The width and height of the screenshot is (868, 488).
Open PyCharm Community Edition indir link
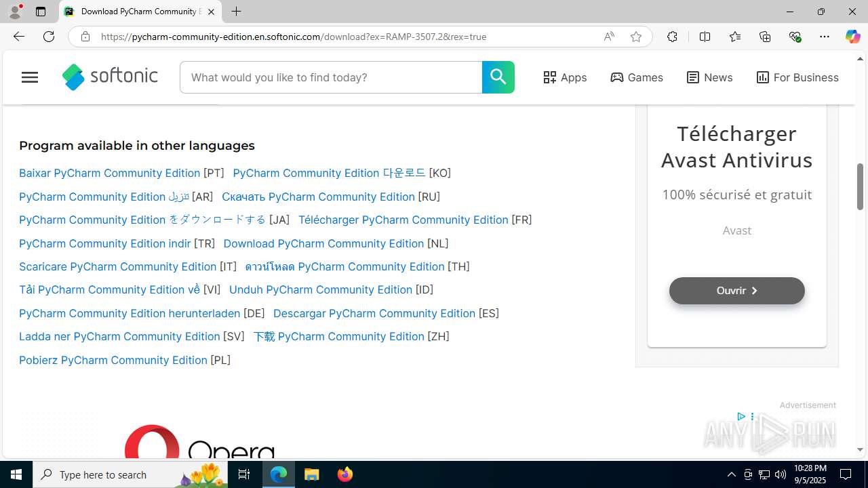point(104,243)
